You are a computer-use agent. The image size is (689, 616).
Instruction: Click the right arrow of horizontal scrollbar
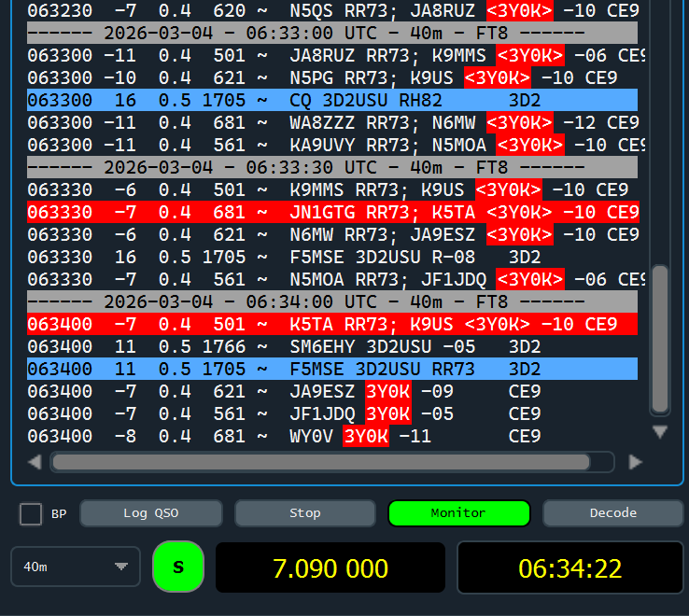(x=636, y=462)
